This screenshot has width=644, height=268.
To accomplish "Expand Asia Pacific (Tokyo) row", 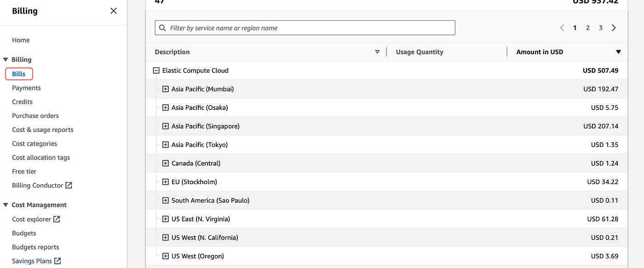I will coord(166,145).
